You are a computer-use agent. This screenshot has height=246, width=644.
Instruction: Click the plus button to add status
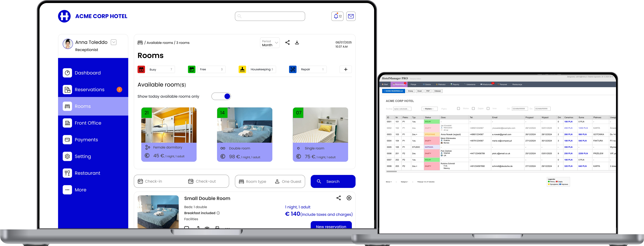point(346,69)
